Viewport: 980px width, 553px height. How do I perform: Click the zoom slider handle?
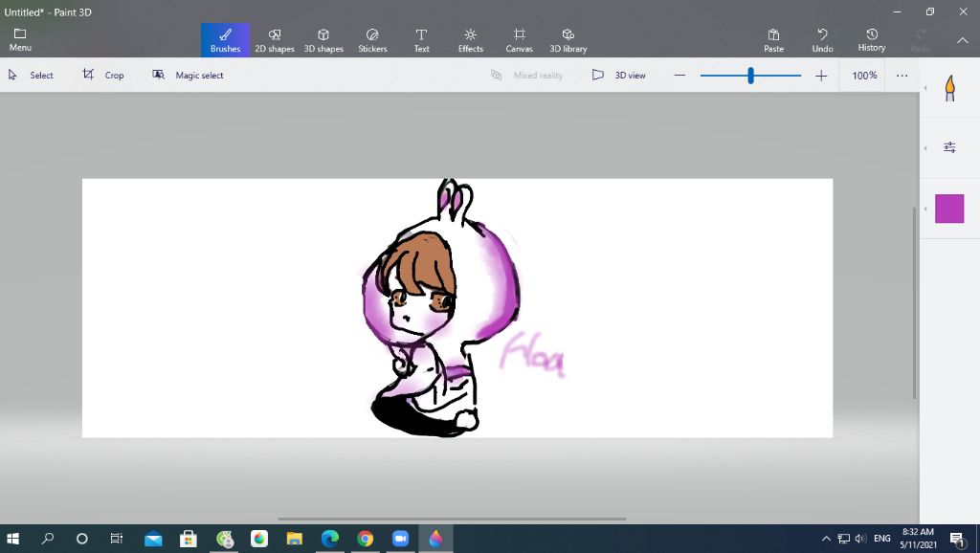(750, 76)
